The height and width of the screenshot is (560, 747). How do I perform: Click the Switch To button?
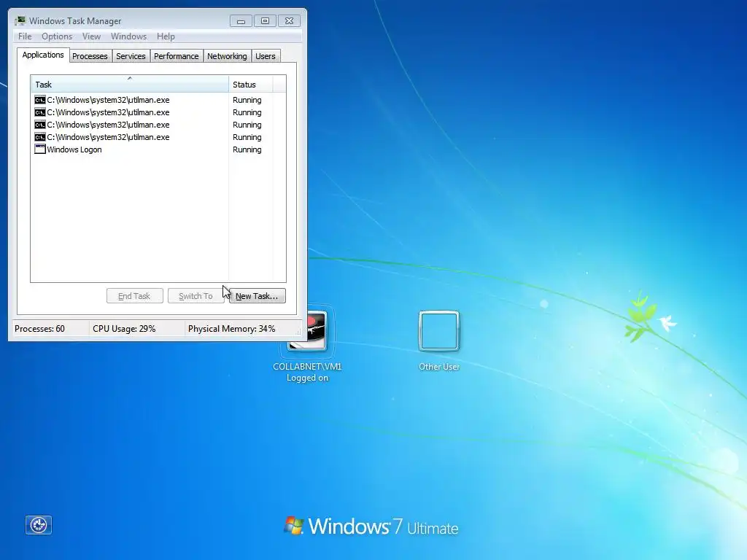click(x=196, y=296)
